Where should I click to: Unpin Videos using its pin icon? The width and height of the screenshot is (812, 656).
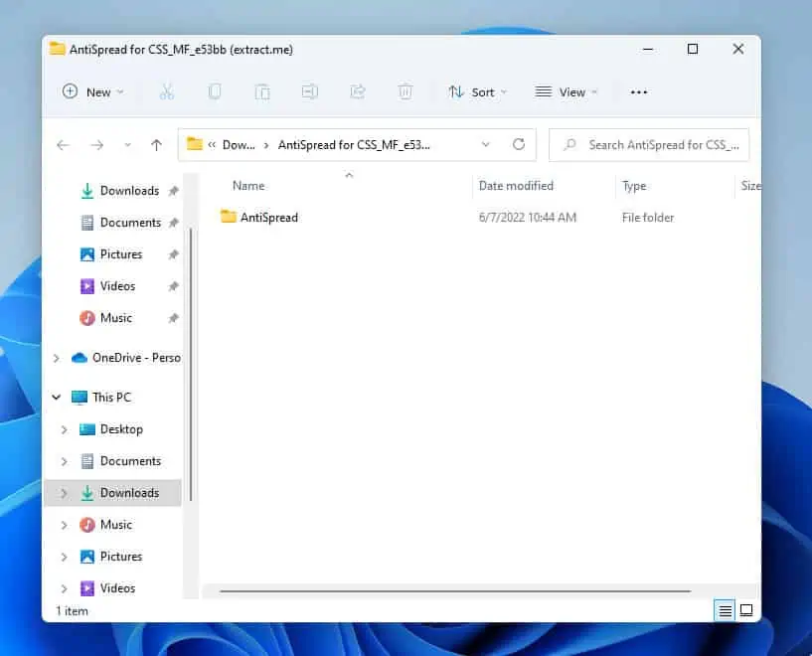(174, 286)
